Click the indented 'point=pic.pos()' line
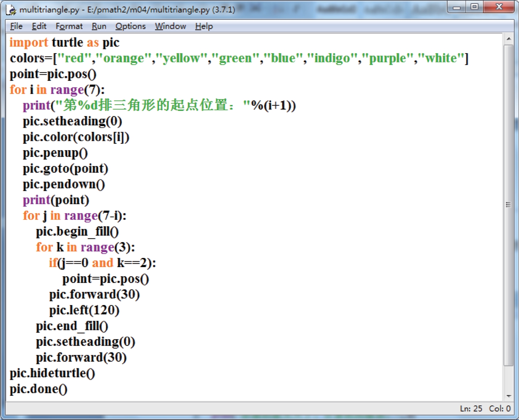 (x=106, y=279)
